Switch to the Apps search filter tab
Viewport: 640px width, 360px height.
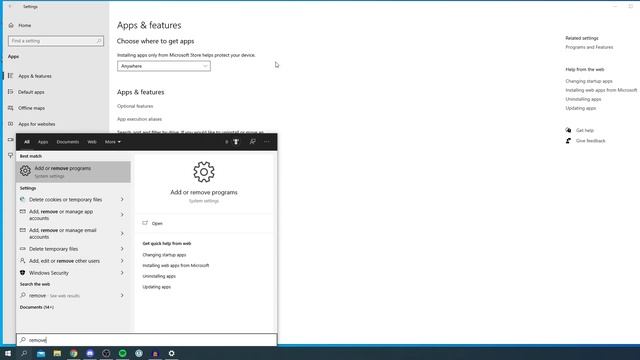pos(43,142)
